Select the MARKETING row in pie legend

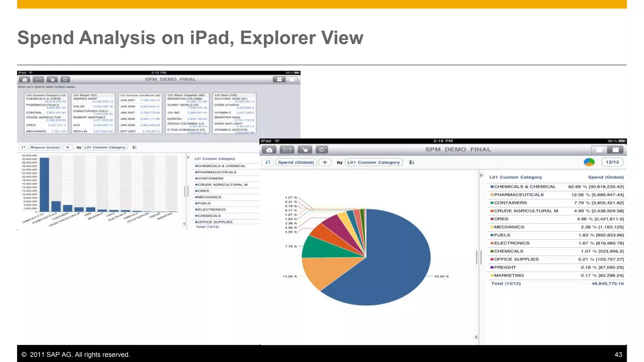(557, 276)
